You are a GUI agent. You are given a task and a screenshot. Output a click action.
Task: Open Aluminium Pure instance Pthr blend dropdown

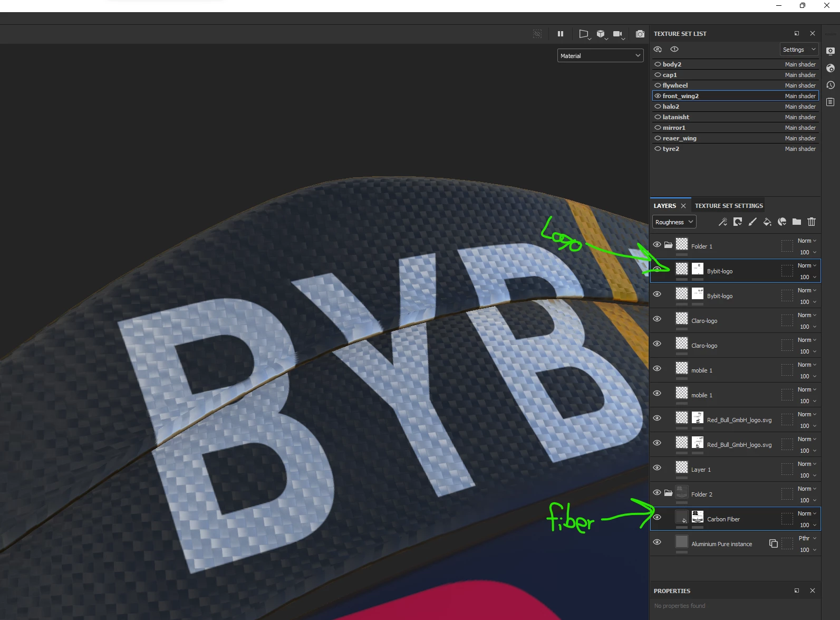[807, 538]
